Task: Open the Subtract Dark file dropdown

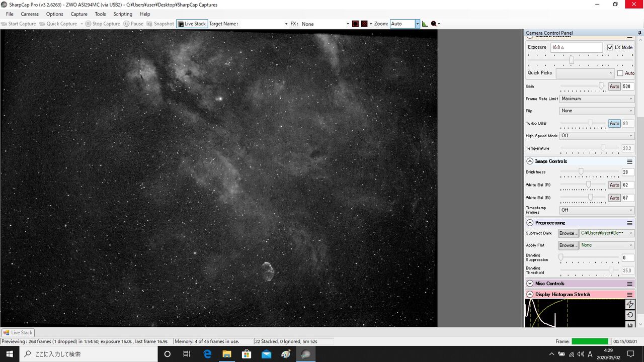Action: coord(607,233)
